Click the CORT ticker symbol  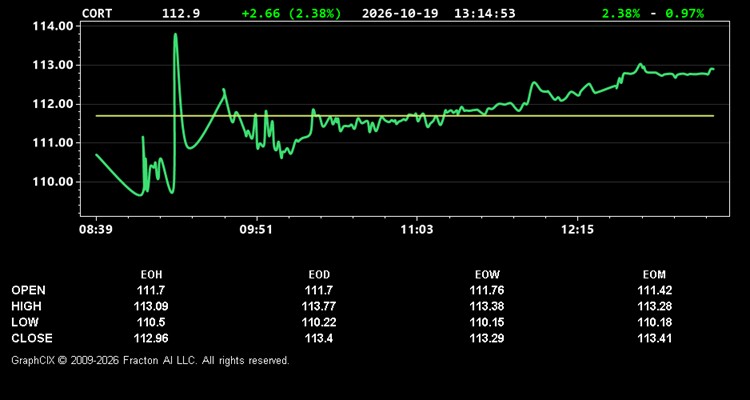coord(97,13)
